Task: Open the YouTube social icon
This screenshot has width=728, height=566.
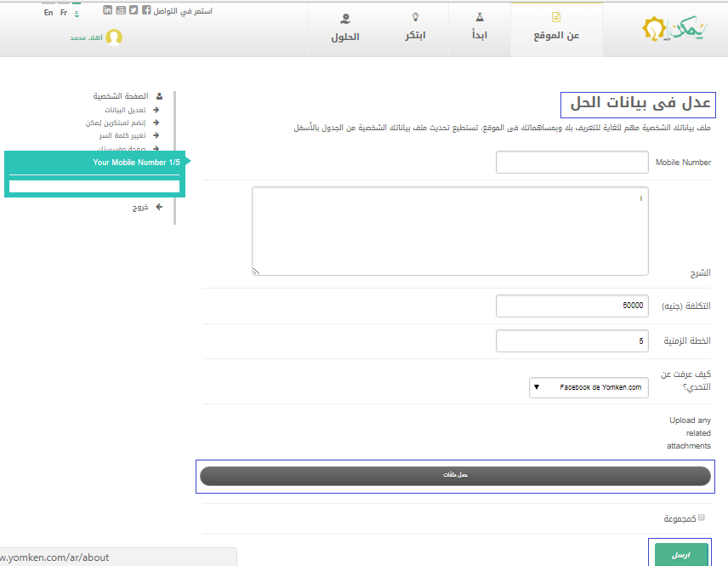Action: 121,10
